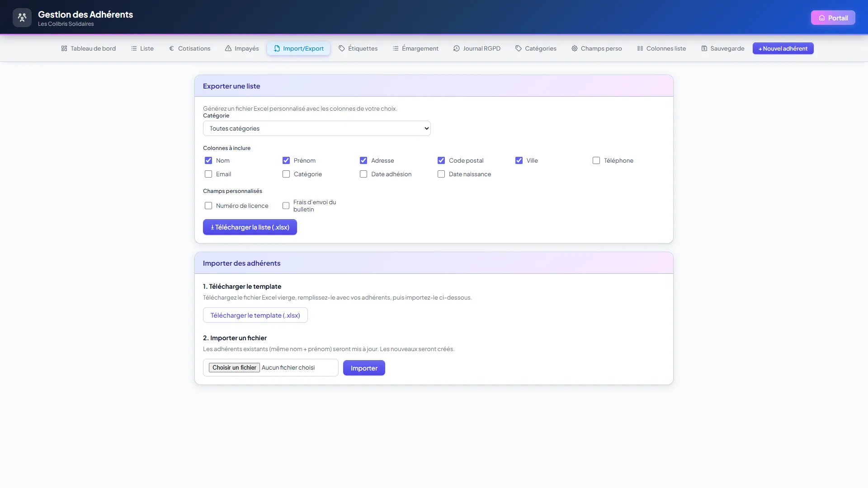Check the Numéro de licence custom field
868x488 pixels.
208,206
